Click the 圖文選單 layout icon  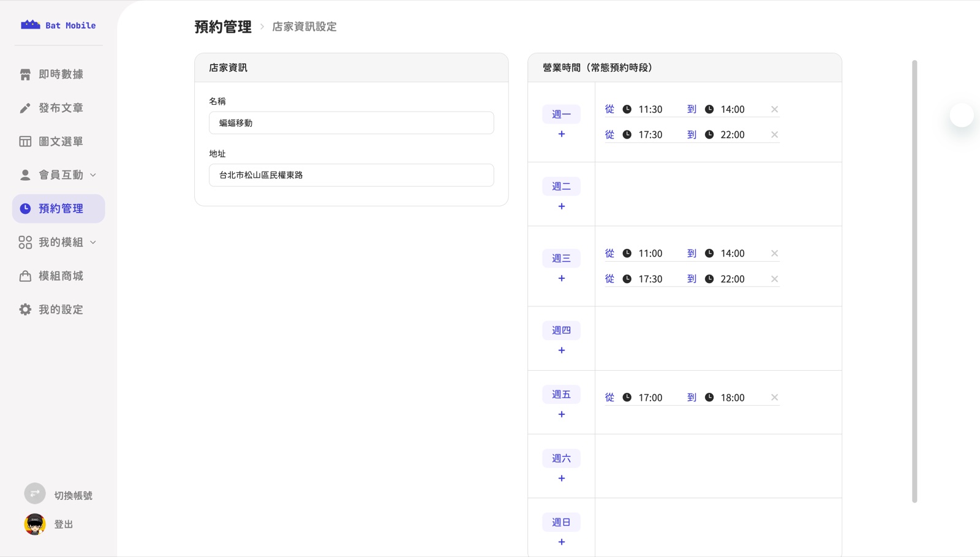(25, 142)
